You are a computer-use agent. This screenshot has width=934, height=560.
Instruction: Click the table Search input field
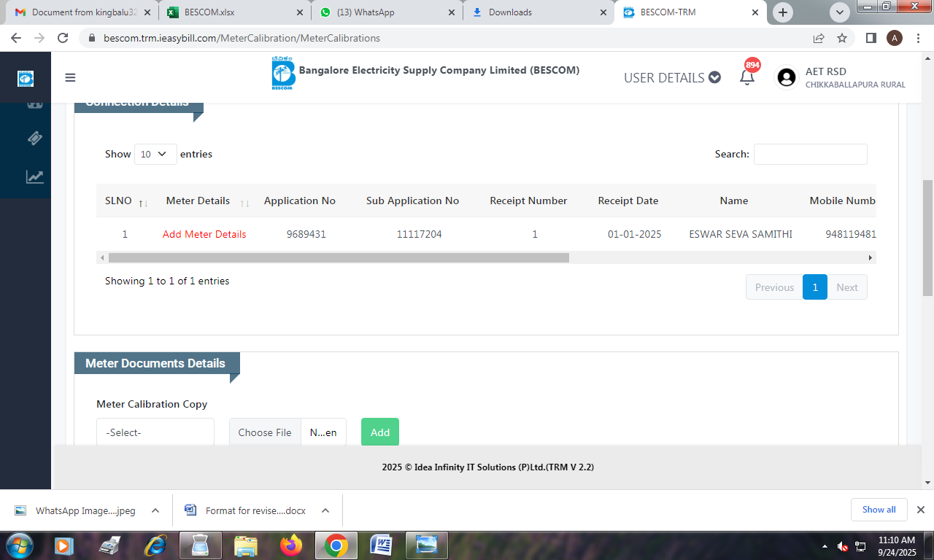(x=811, y=154)
